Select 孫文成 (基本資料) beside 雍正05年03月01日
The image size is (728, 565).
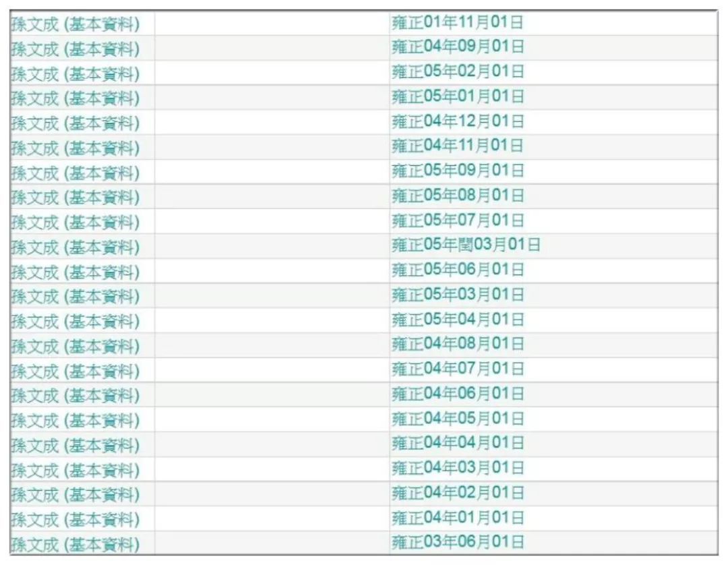(x=75, y=297)
